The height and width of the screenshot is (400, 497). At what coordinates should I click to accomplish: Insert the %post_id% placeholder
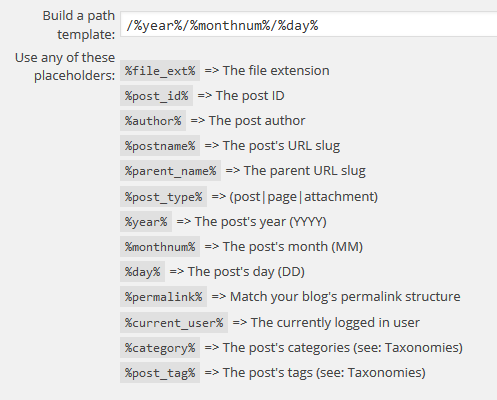tap(157, 96)
